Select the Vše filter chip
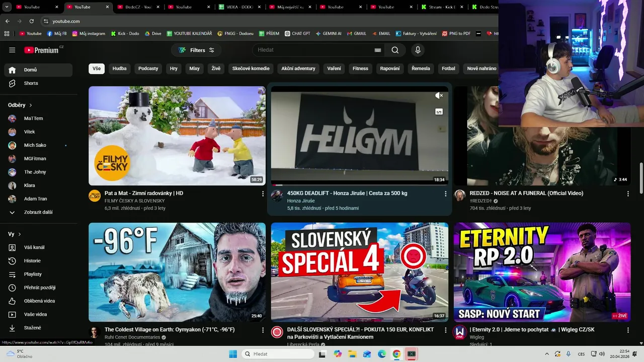The width and height of the screenshot is (644, 362). (x=97, y=68)
